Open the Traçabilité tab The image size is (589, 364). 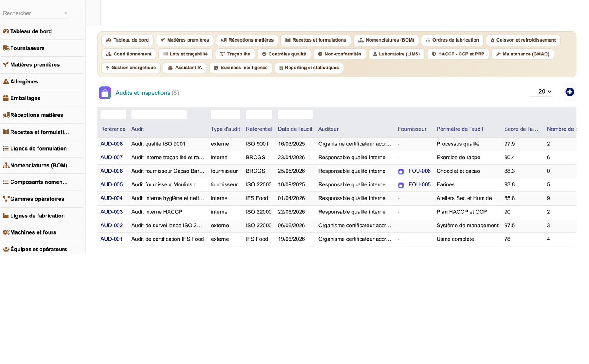point(235,54)
